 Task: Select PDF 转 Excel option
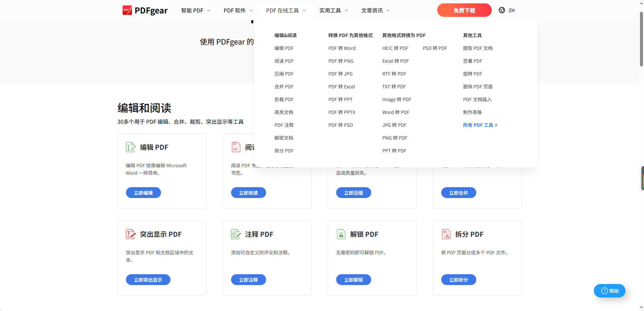click(x=342, y=87)
